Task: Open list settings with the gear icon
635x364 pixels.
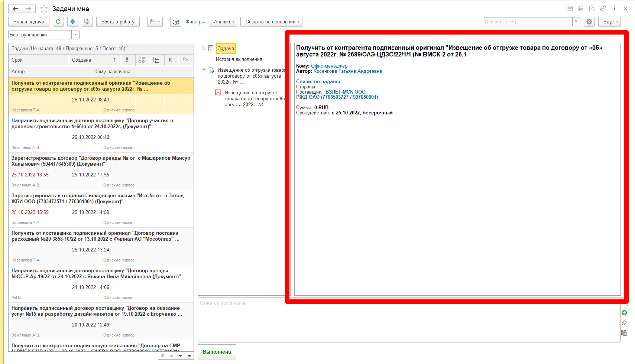Action: click(x=589, y=22)
